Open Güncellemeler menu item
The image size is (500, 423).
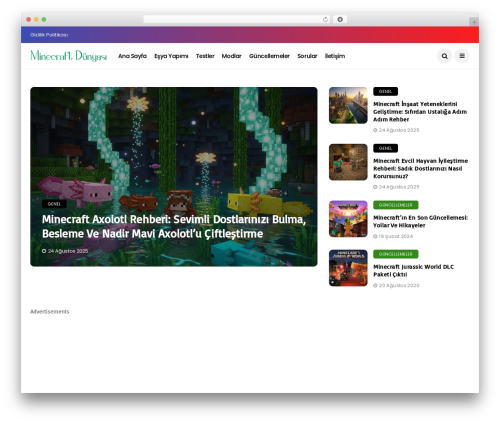click(269, 56)
